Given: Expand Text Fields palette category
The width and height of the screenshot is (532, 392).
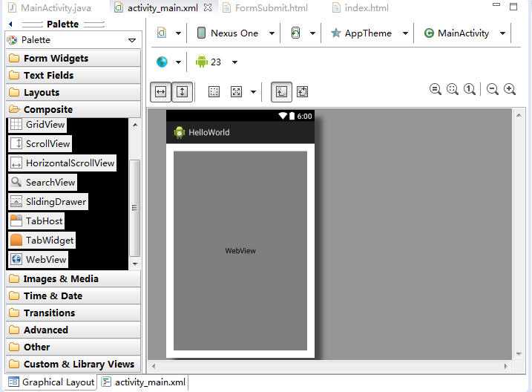Looking at the screenshot, I should click(x=73, y=75).
